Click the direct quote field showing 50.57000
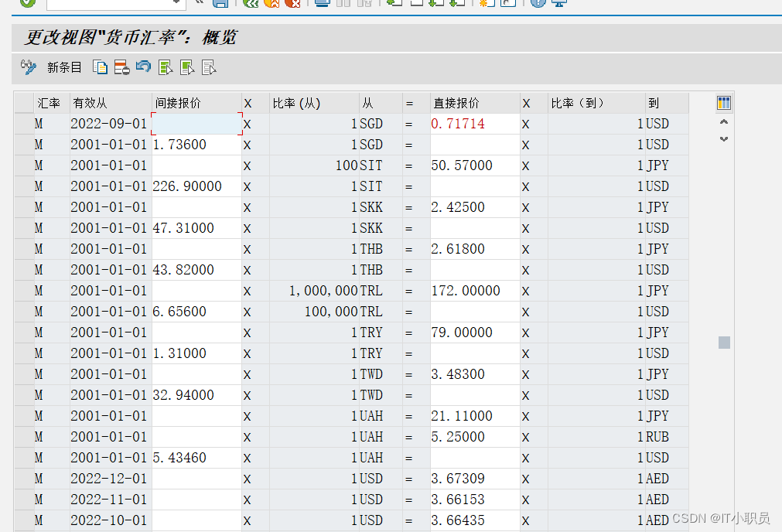 (475, 165)
